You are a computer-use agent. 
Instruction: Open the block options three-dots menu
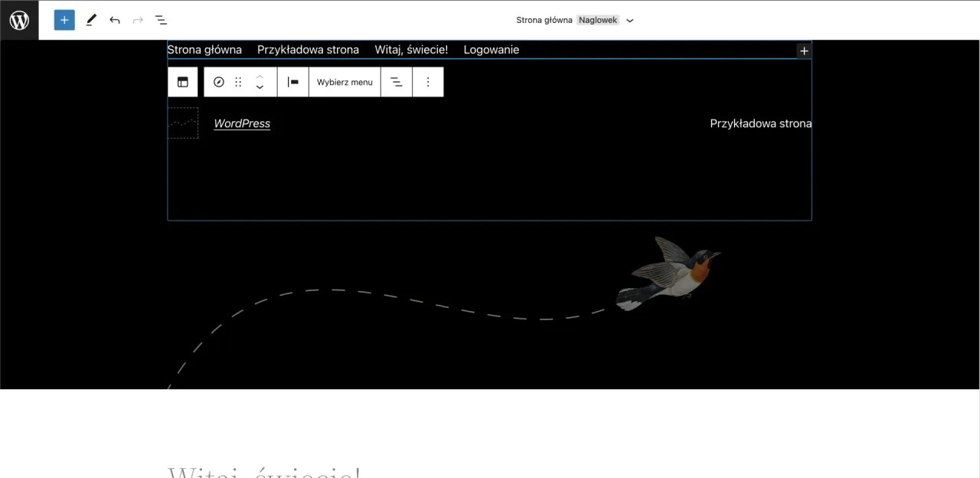(428, 82)
